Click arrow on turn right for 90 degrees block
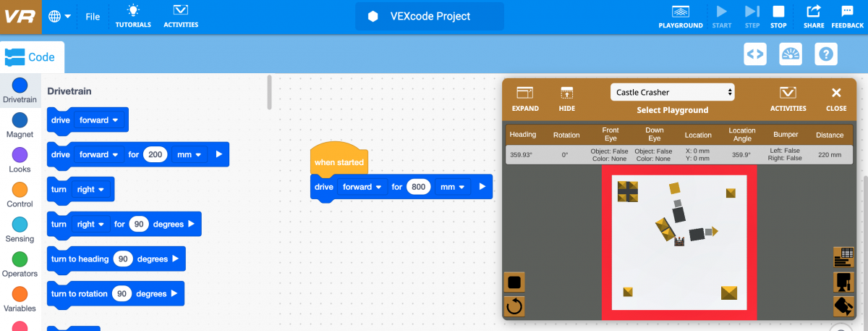The width and height of the screenshot is (868, 331). coord(191,224)
